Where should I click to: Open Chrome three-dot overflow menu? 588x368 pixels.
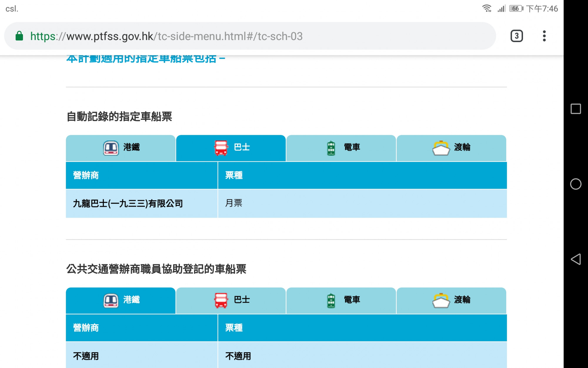(544, 36)
